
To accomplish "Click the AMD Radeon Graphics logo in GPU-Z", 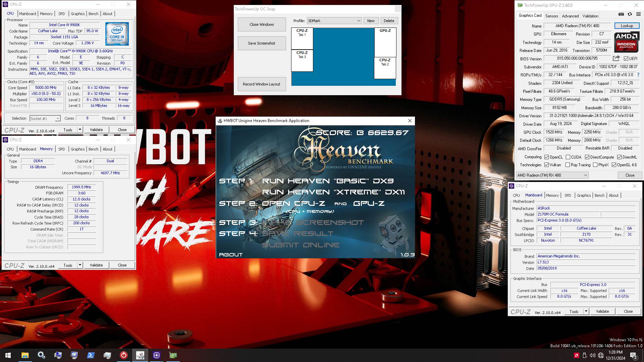I will click(626, 42).
